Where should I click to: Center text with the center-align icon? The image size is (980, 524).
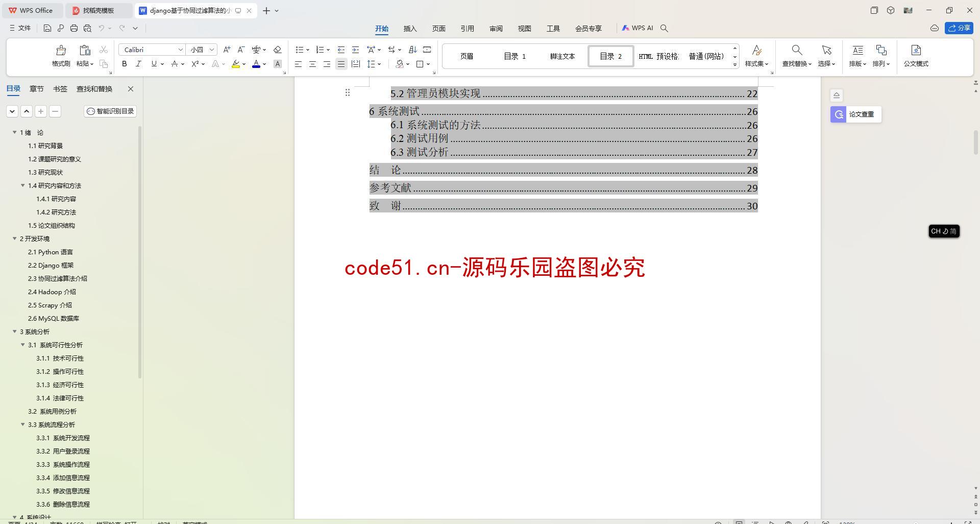(312, 64)
